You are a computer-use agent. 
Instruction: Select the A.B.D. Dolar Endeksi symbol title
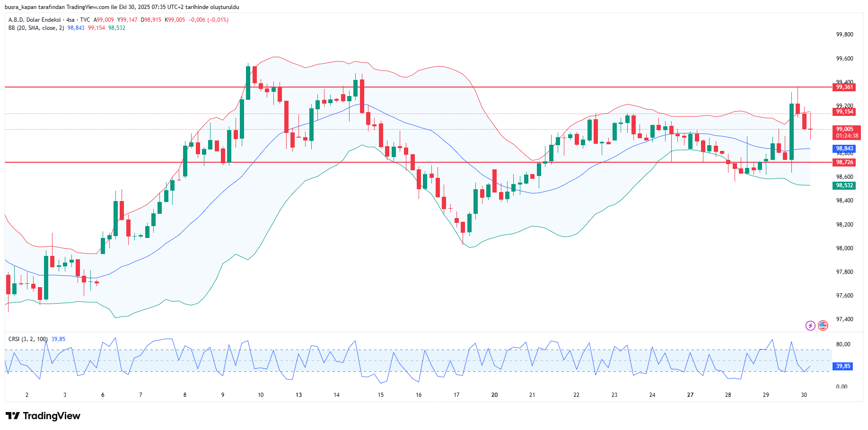35,20
